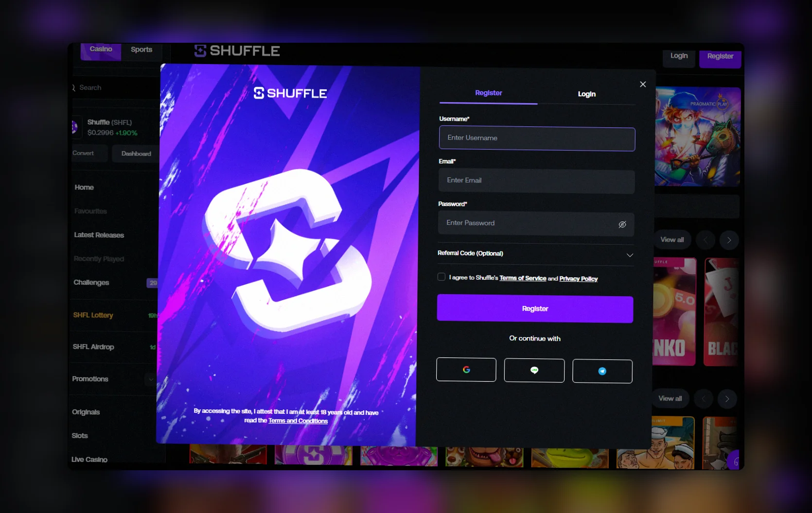The height and width of the screenshot is (513, 812).
Task: Open the Pragmatic Play banner thumbnail
Action: [698, 137]
